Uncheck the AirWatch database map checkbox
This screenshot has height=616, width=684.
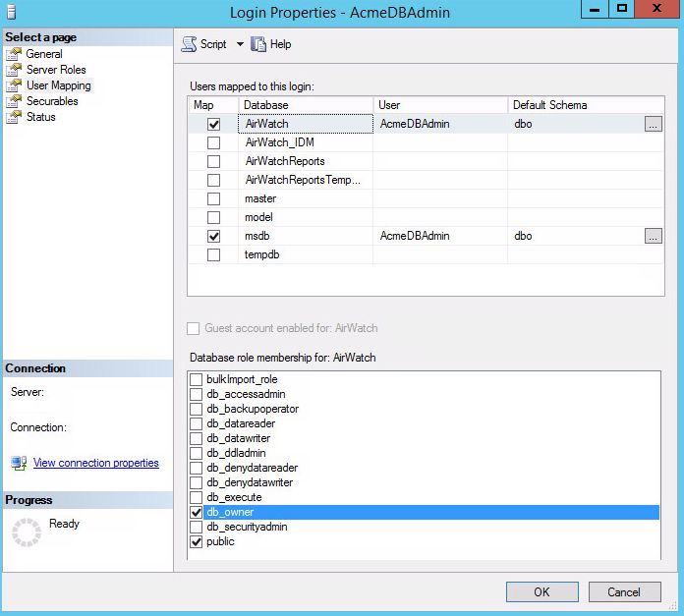point(214,124)
